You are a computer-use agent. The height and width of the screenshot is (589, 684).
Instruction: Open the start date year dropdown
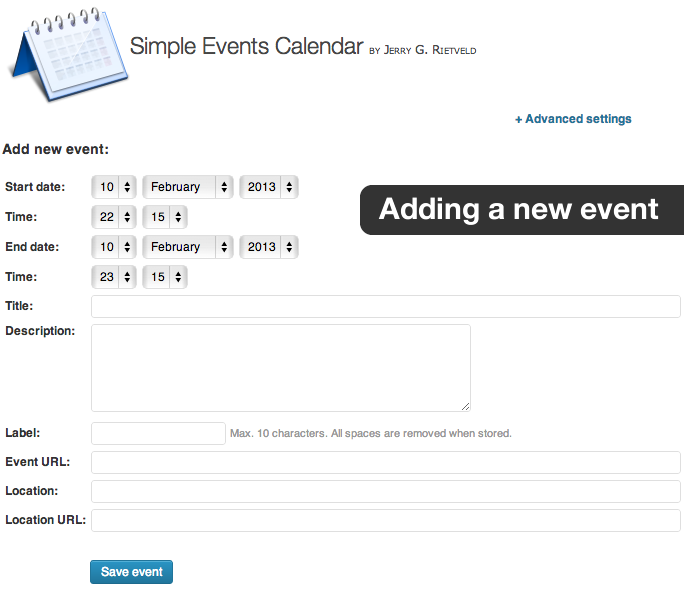[x=269, y=187]
